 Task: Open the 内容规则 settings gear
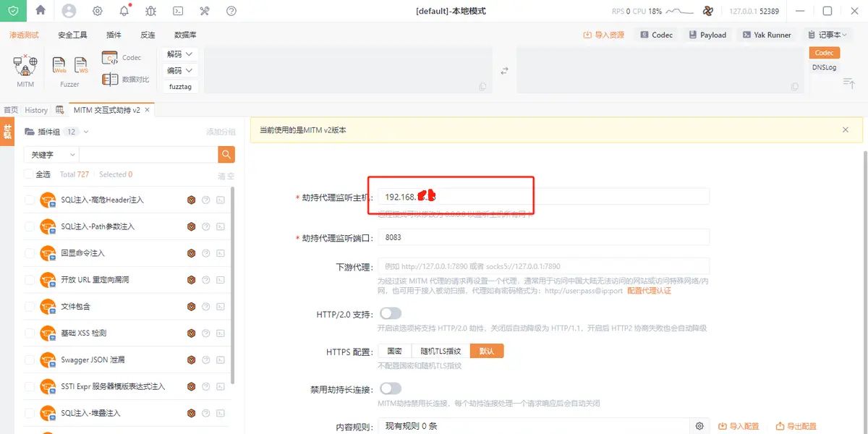pyautogui.click(x=699, y=426)
